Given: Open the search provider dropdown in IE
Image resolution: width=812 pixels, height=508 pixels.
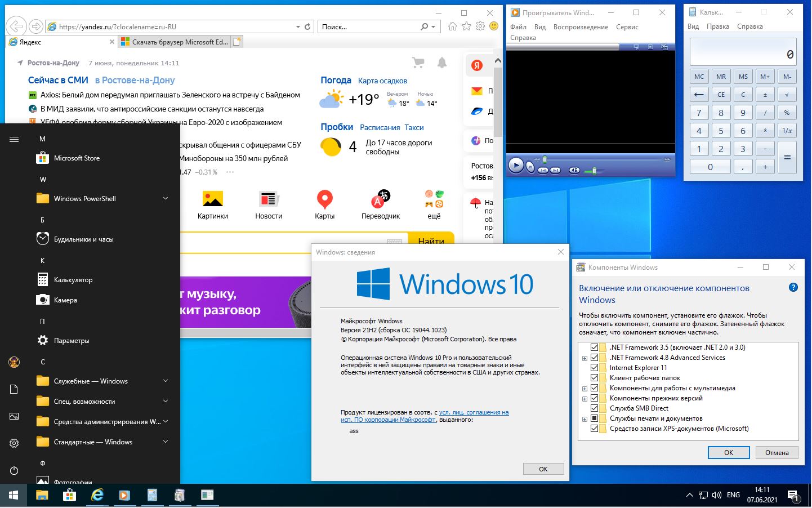Looking at the screenshot, I should (433, 26).
